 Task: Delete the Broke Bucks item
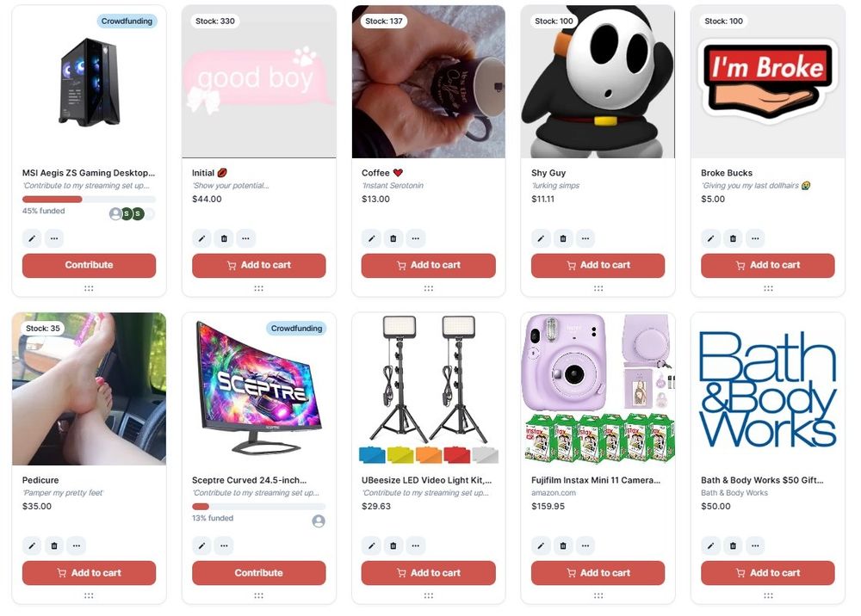[x=733, y=238]
